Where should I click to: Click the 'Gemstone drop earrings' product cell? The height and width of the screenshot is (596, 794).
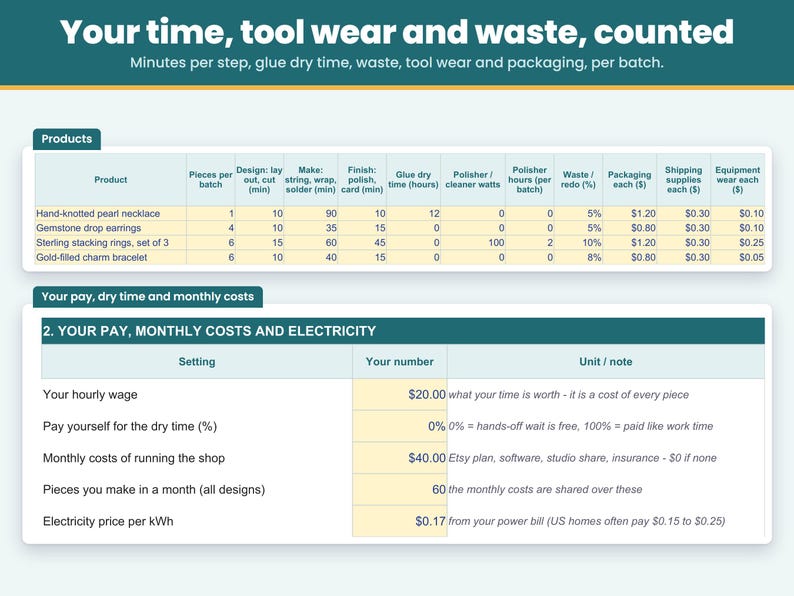[110, 228]
